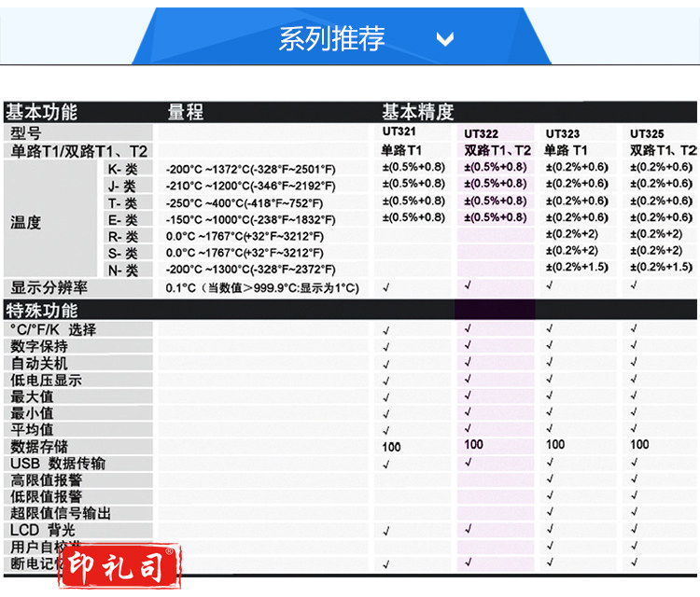
Task: Click the 特殊功能 section header
Action: (x=42, y=311)
